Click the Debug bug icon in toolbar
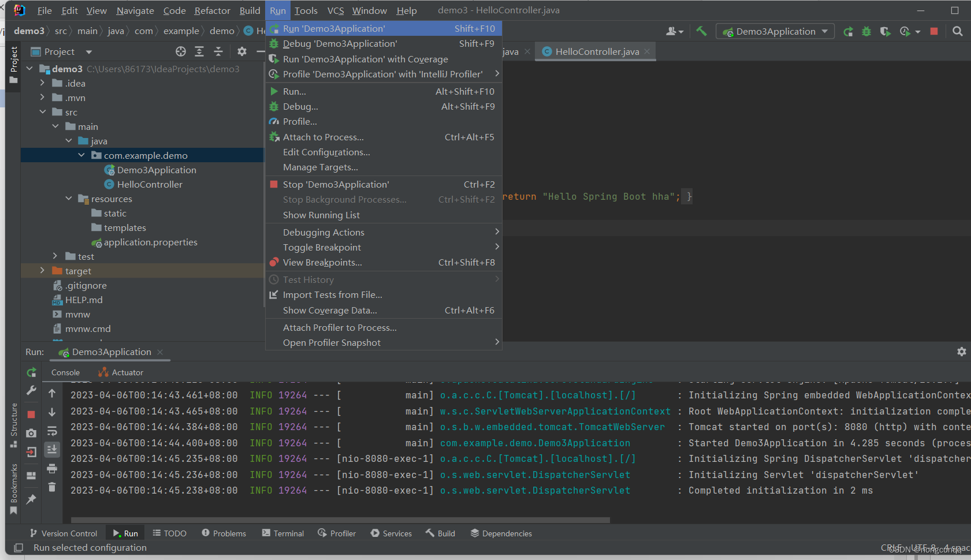The height and width of the screenshot is (560, 971). coord(866,32)
